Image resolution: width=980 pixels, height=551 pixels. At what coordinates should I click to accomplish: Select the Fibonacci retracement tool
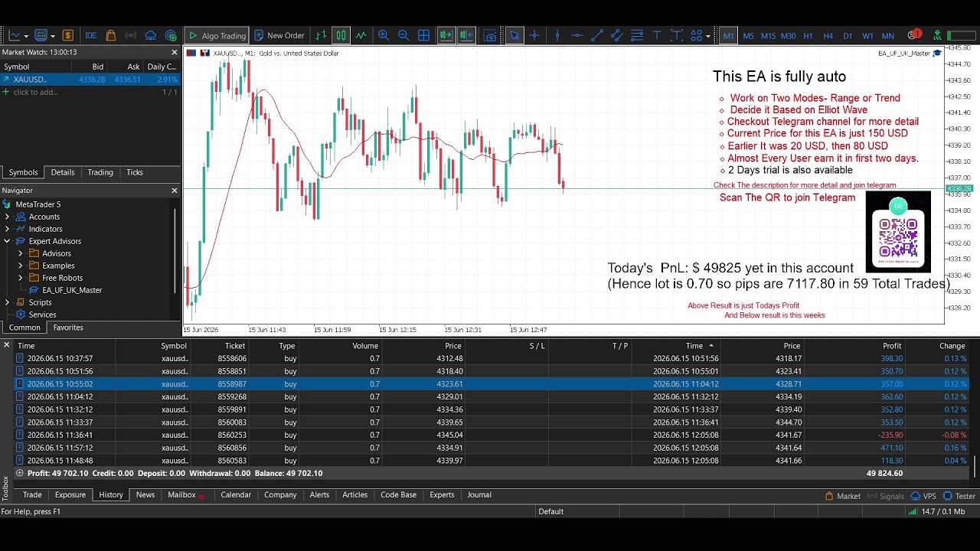tap(637, 35)
